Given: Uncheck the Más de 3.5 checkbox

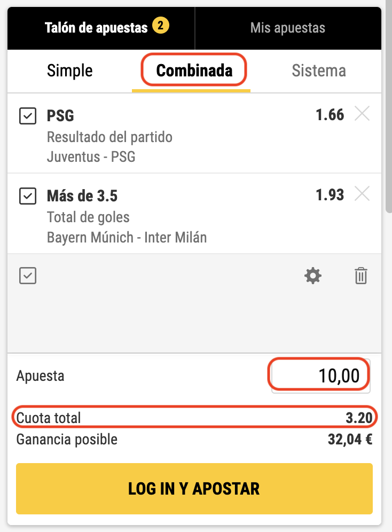Looking at the screenshot, I should tap(28, 196).
